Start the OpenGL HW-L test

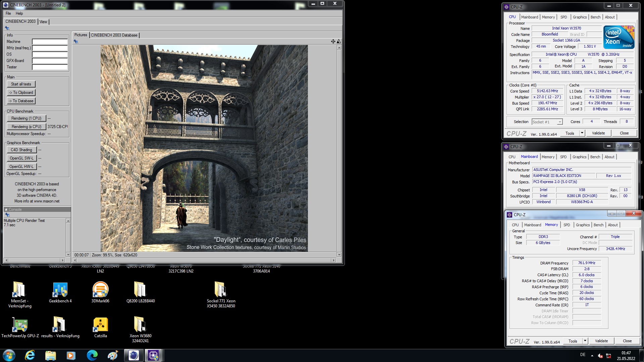(x=21, y=167)
